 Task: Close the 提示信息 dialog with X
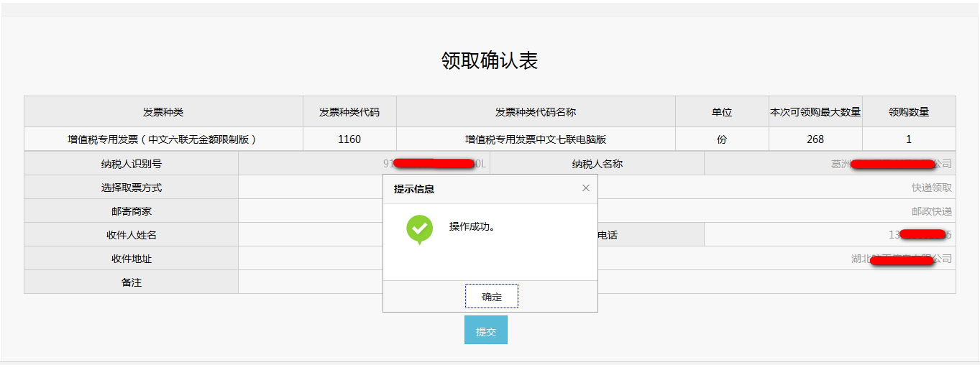tap(585, 188)
